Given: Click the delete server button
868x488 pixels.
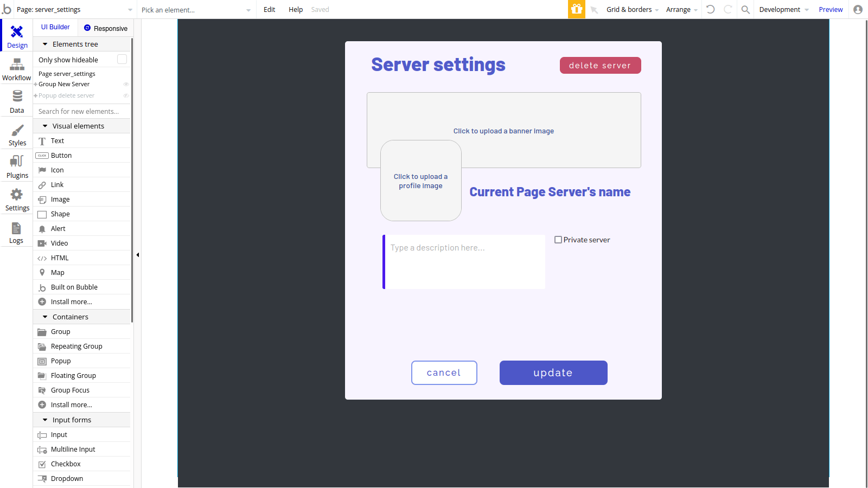Looking at the screenshot, I should coord(600,65).
